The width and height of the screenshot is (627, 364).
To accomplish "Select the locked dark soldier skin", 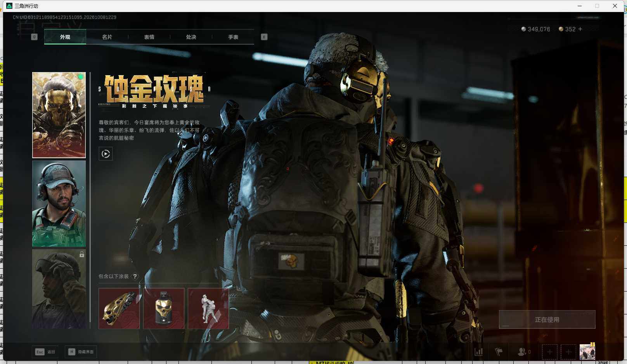I will 59,289.
